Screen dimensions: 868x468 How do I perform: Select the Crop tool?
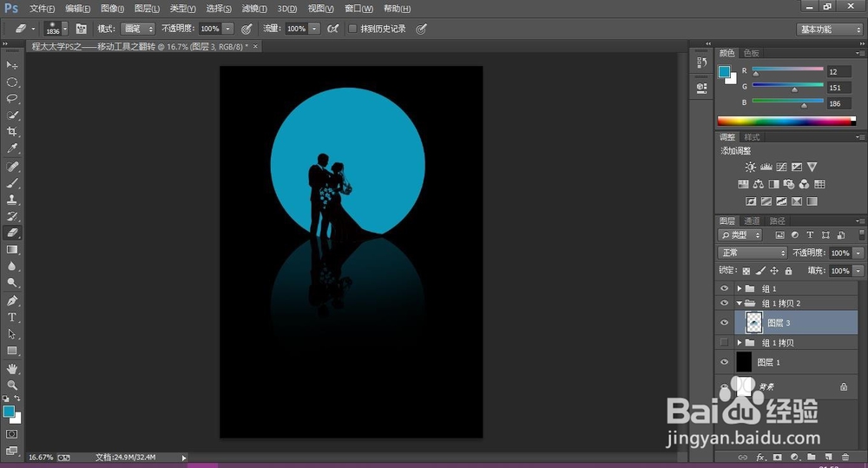point(11,132)
